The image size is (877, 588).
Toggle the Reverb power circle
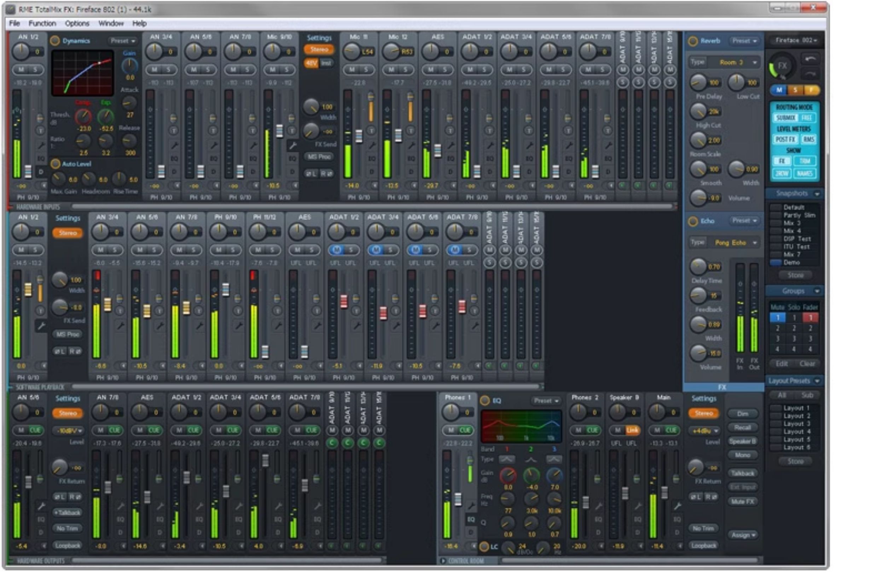click(692, 41)
